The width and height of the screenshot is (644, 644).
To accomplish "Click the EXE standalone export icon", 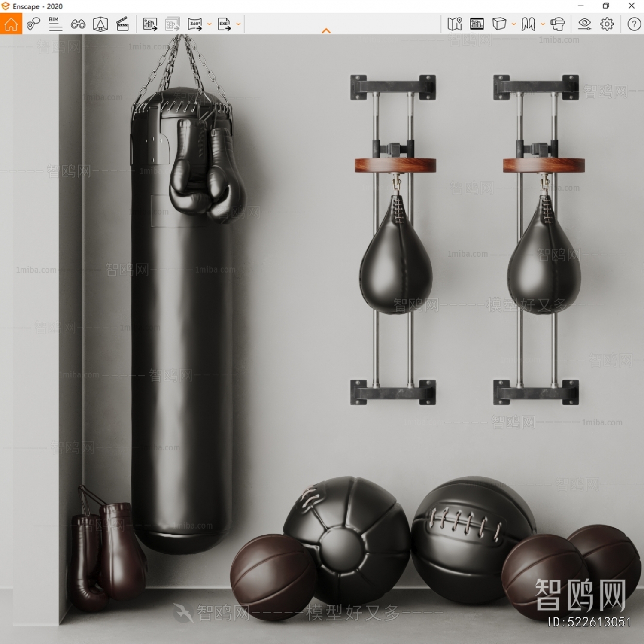I will click(224, 24).
